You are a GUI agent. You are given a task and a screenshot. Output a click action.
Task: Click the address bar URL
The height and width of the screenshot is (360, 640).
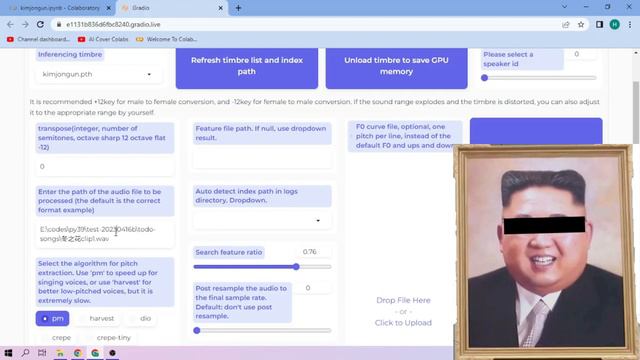point(113,24)
